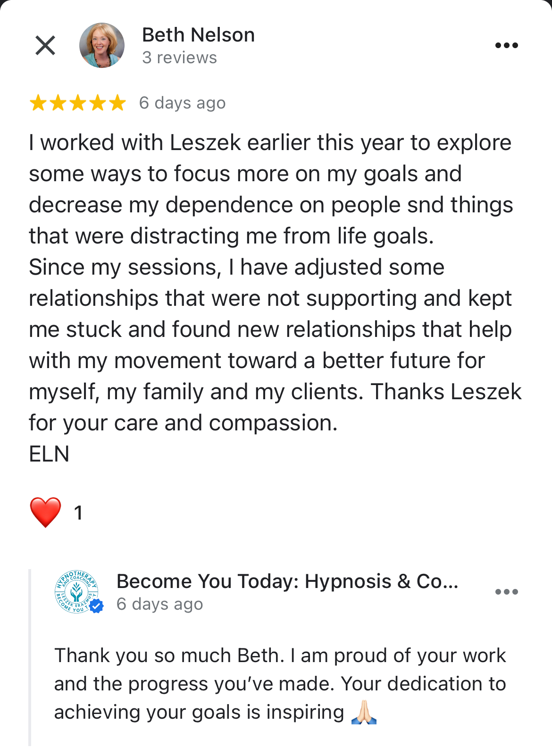Click the fifth gold rating star
Screen dimensions: 552x756
117,103
